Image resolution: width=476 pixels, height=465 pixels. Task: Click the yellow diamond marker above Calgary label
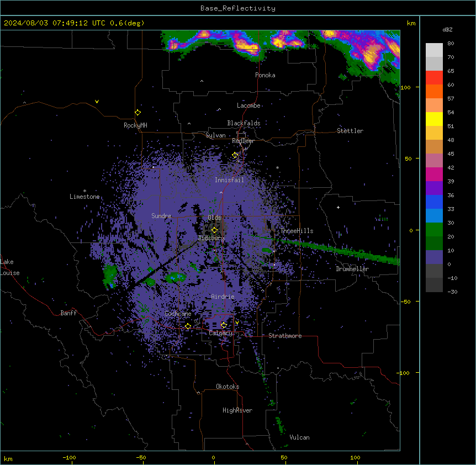pos(224,325)
